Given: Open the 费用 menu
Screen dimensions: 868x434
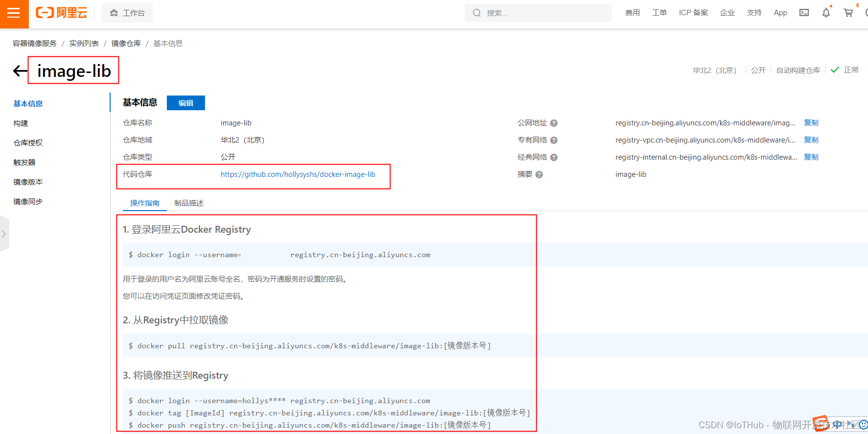Looking at the screenshot, I should [x=632, y=13].
